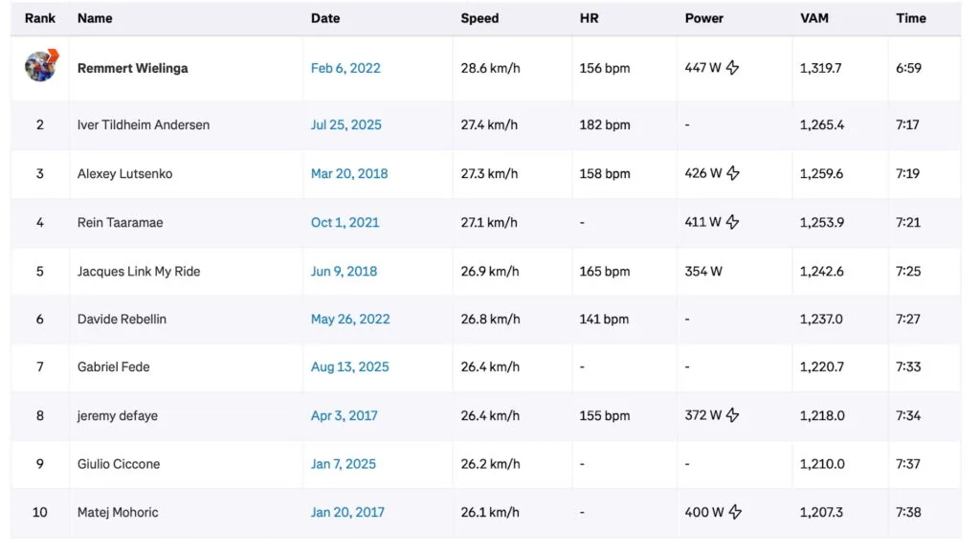Open the Oct 1, 2021 activity link
980x554 pixels.
[x=345, y=222]
